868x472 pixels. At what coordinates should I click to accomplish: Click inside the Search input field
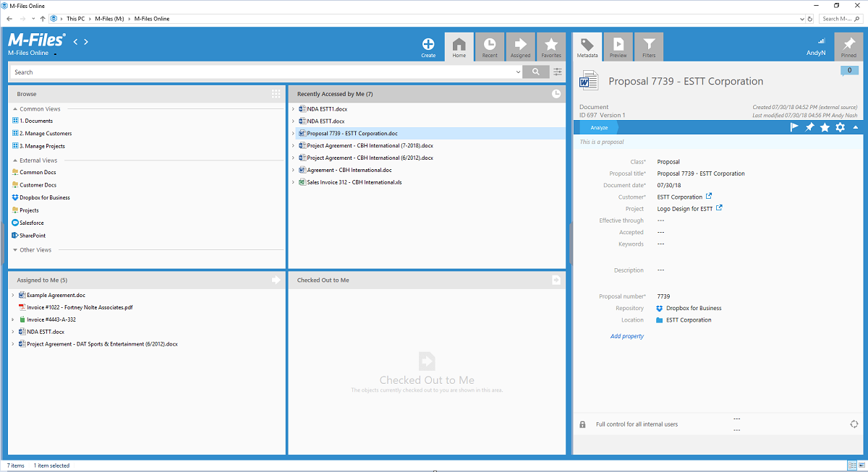coord(217,72)
